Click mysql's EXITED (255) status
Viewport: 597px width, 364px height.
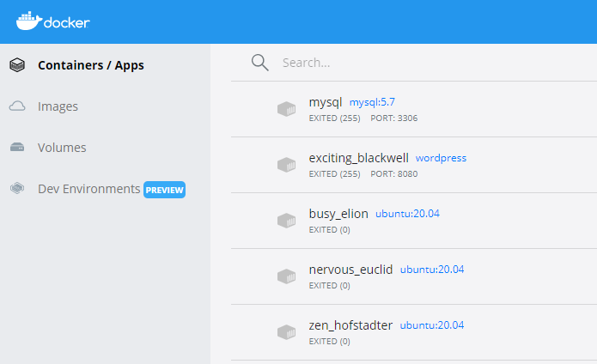pyautogui.click(x=335, y=118)
